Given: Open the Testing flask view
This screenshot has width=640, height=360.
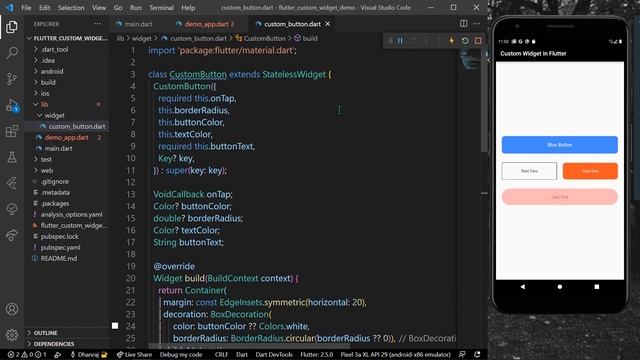Looking at the screenshot, I should click(x=12, y=157).
